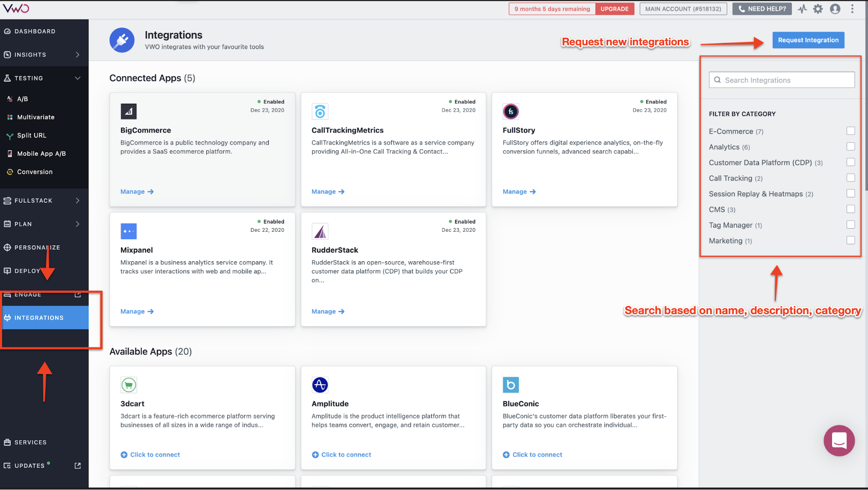
Task: Click the Services sidebar icon
Action: tap(7, 442)
